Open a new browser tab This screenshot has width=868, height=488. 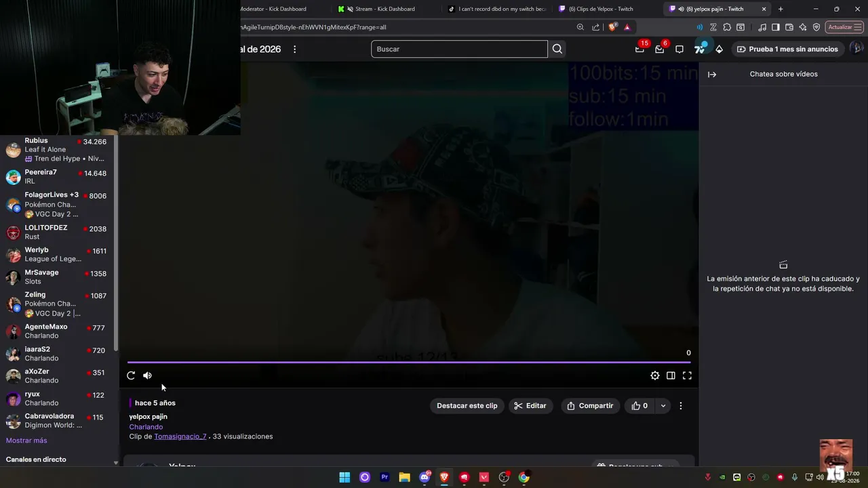[x=781, y=9]
